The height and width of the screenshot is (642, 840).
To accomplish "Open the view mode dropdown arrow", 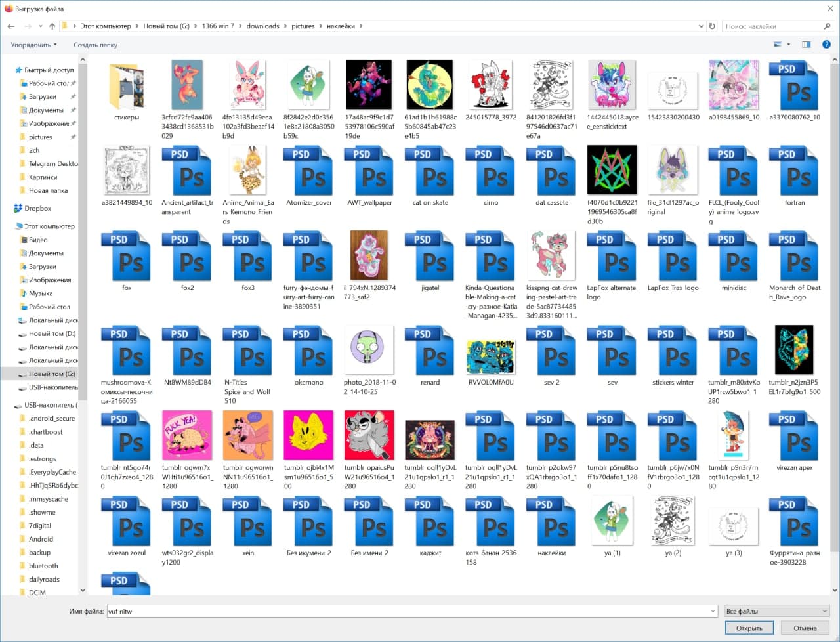I will pos(789,45).
